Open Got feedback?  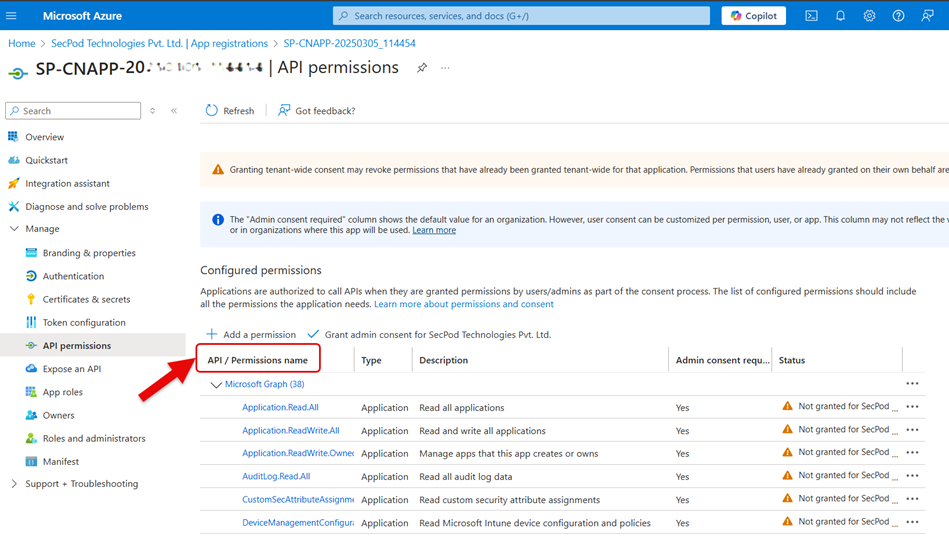tap(317, 111)
